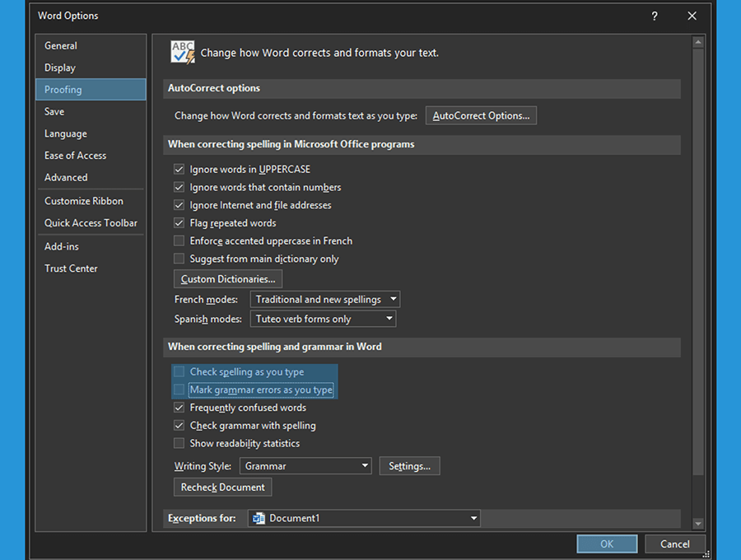Click the Custom Dictionaries button

pyautogui.click(x=228, y=279)
